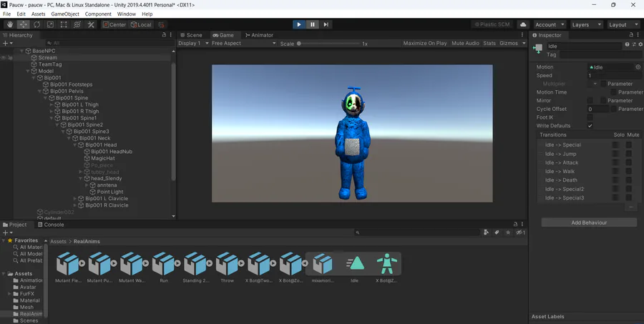Select the Rect transform tool
This screenshot has height=324, width=644.
(x=64, y=24)
